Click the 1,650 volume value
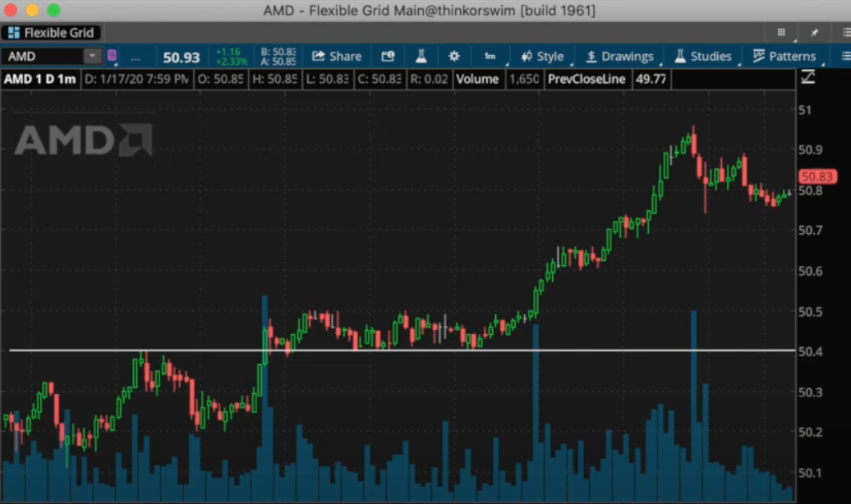 [x=524, y=79]
